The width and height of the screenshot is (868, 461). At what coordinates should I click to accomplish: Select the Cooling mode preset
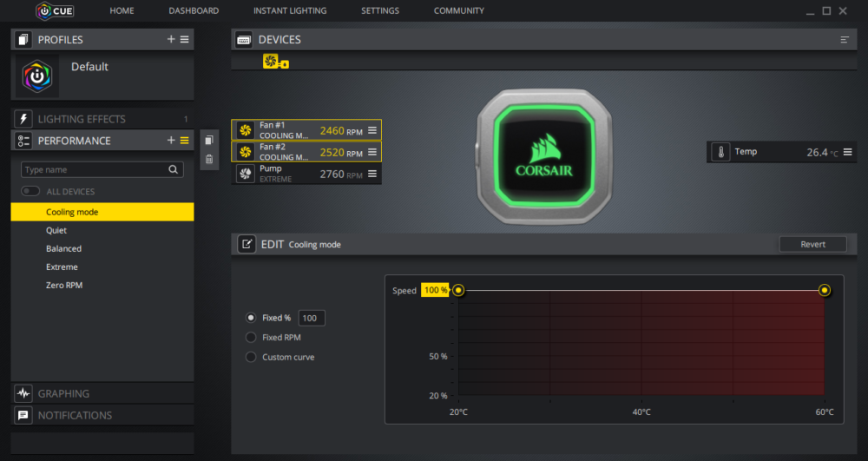(102, 212)
